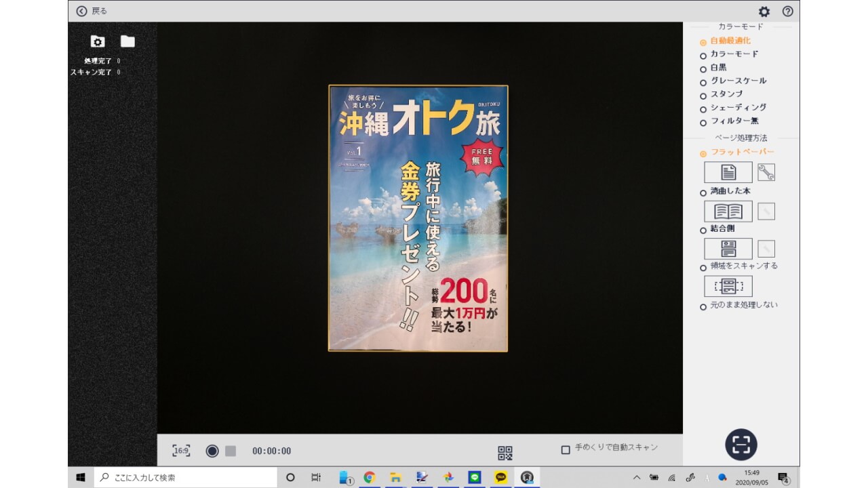
Task: Select the 白黒 color mode option
Action: pyautogui.click(x=703, y=69)
